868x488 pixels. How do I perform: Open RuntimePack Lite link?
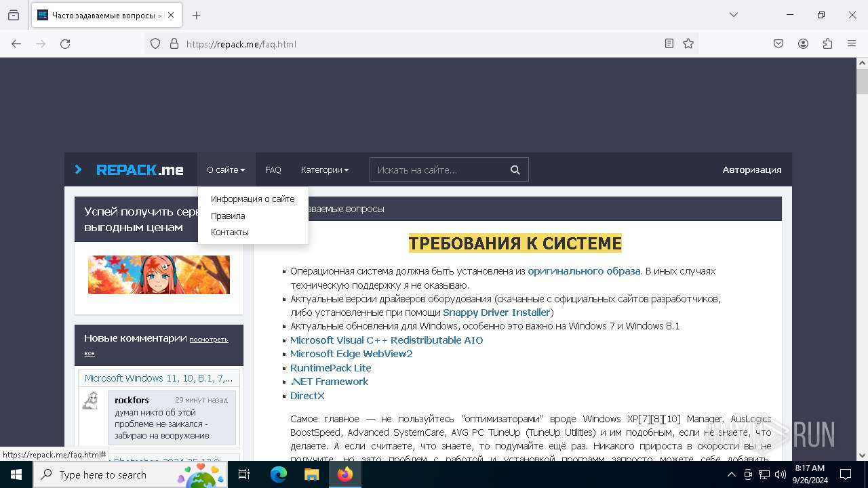coord(330,368)
